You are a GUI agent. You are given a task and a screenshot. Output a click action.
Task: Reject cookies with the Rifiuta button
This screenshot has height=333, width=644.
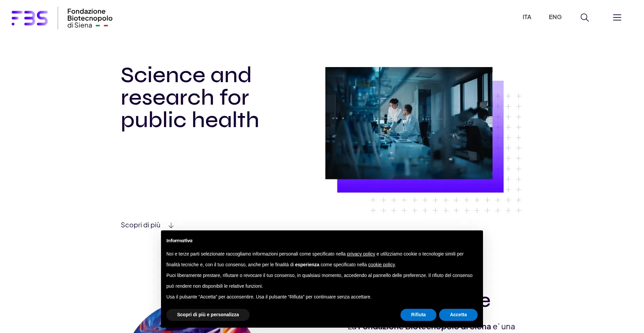[418, 315]
